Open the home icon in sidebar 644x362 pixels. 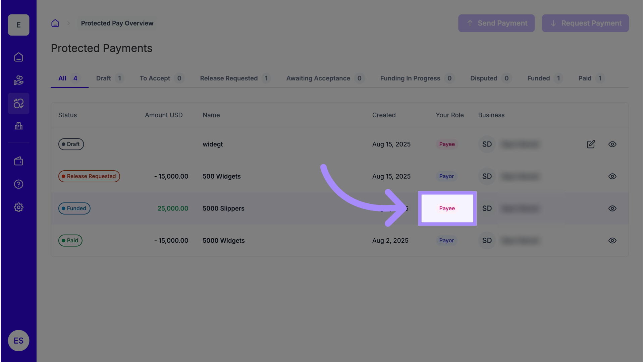click(x=18, y=57)
